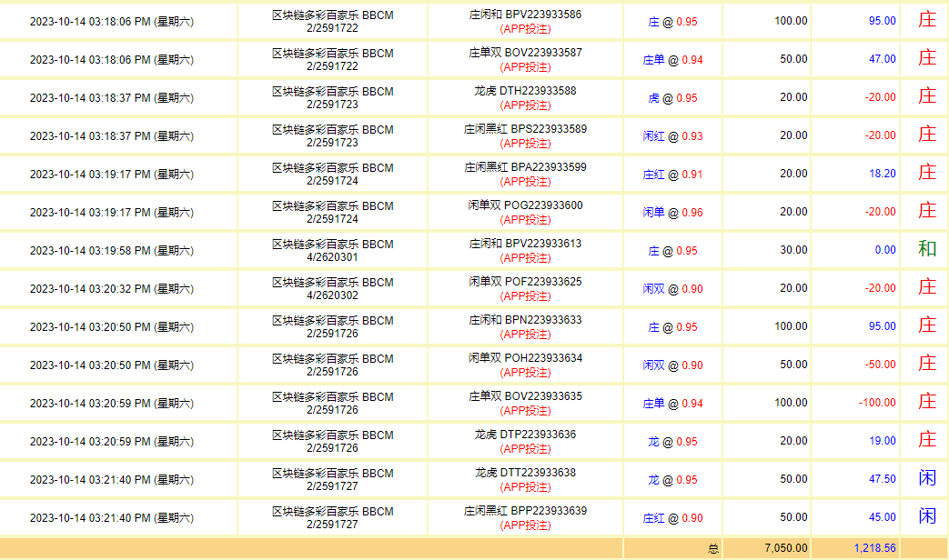This screenshot has height=560, width=949.
Task: Click the total winnings 1,218.56
Action: click(x=874, y=549)
